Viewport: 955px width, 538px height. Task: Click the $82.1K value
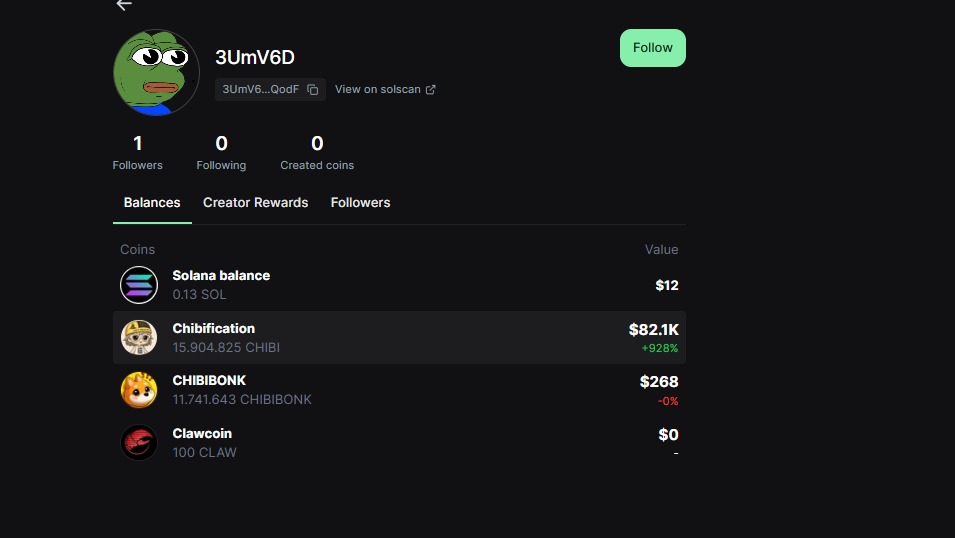[x=654, y=330]
